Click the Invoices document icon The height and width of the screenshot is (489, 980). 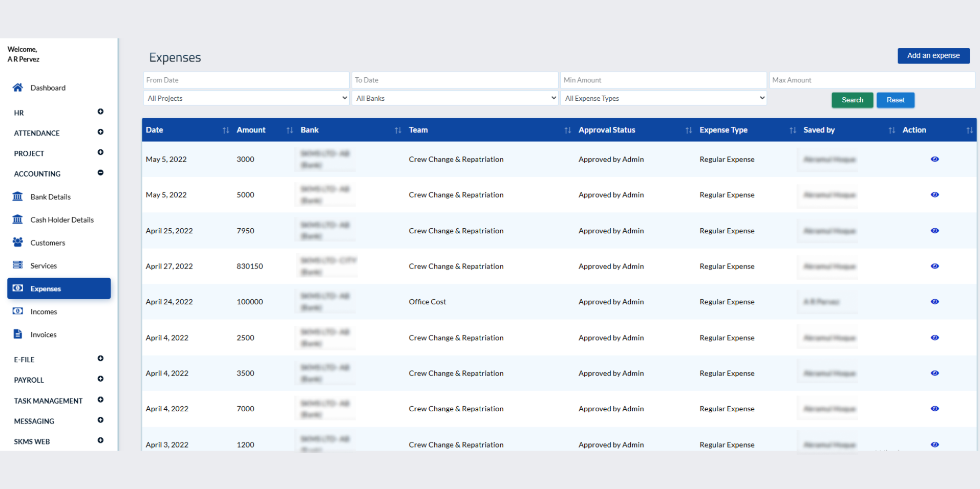(x=18, y=334)
